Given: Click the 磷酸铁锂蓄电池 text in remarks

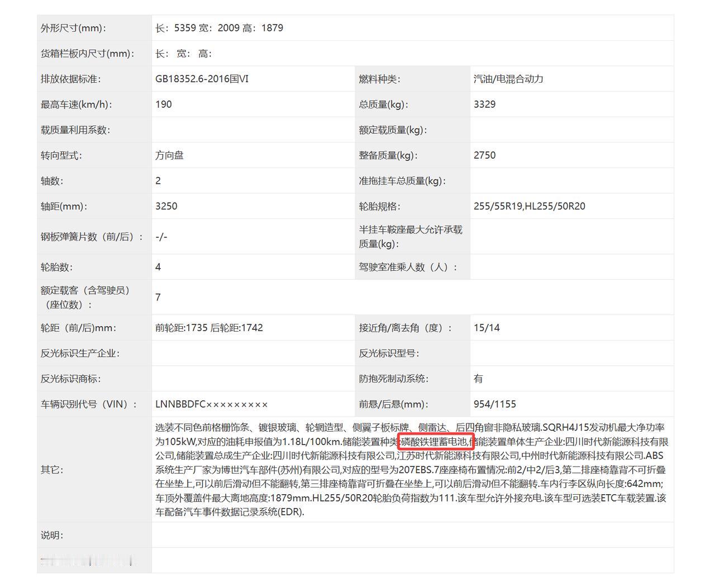Looking at the screenshot, I should click(x=433, y=442).
